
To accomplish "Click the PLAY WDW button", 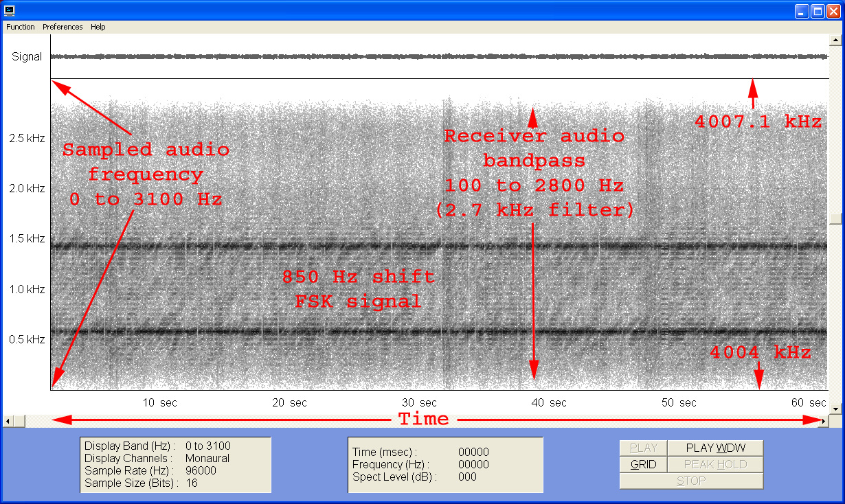I will [716, 448].
